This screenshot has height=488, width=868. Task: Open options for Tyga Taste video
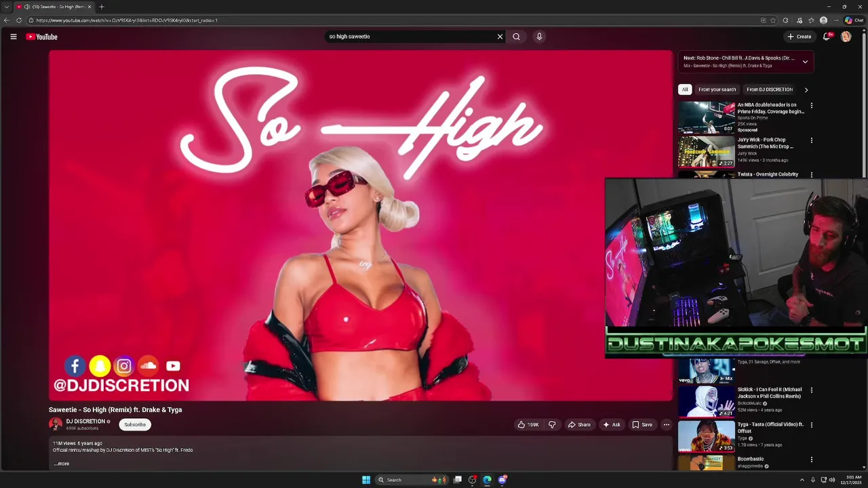(x=811, y=425)
